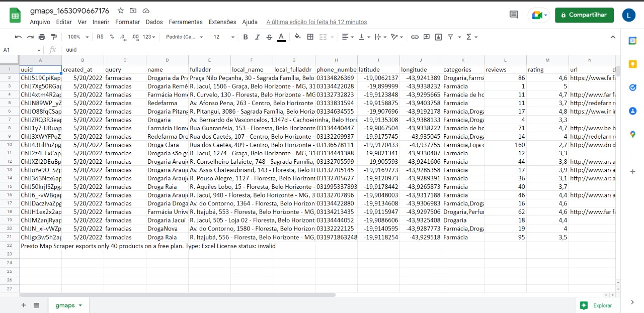Click the green Compartilhar button

pyautogui.click(x=584, y=15)
